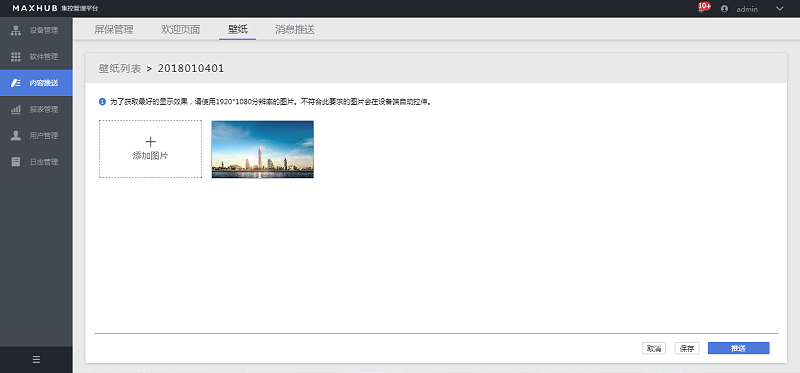Switch to the 欢迎页面 tab
The width and height of the screenshot is (800, 373).
point(181,30)
